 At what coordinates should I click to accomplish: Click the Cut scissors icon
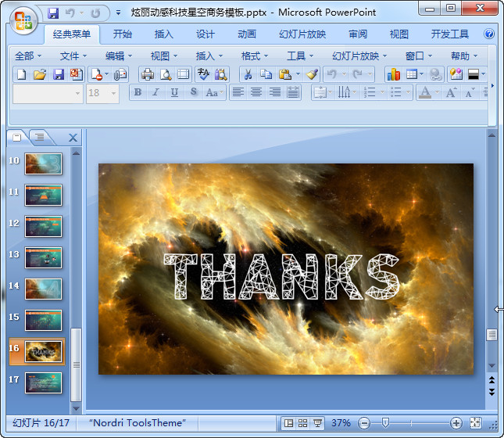248,74
